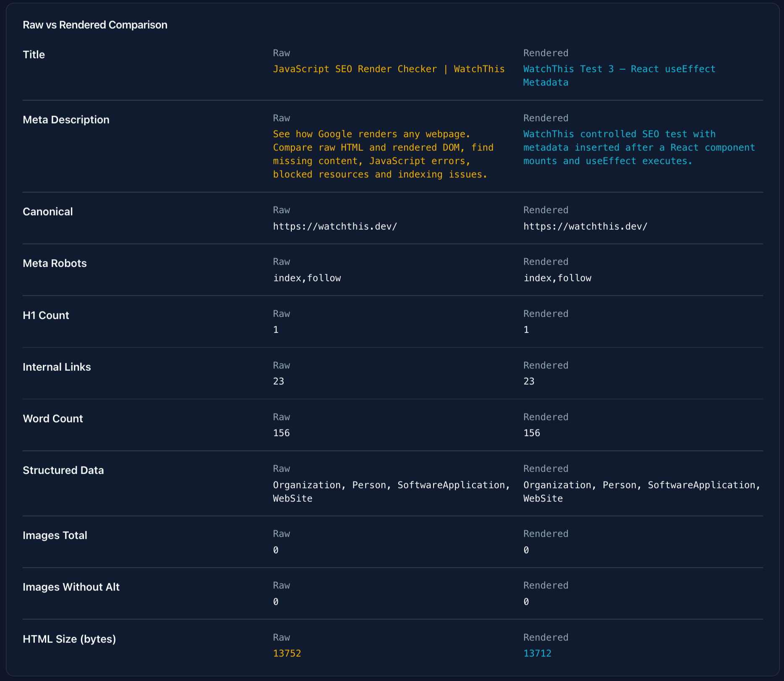Click the raw Internal Links value '23'

coord(278,381)
